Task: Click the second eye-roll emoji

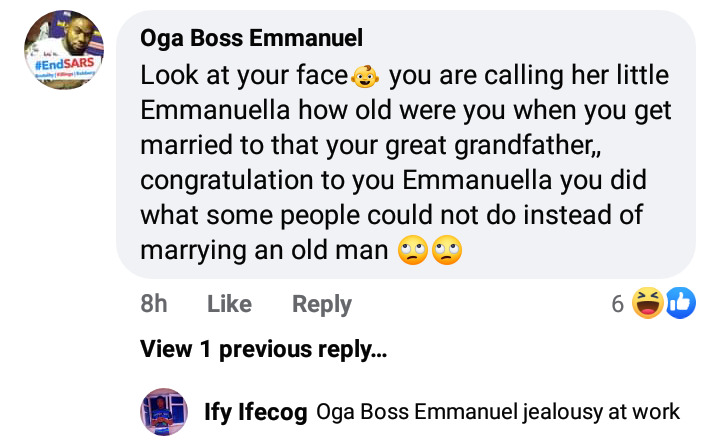Action: coord(446,249)
